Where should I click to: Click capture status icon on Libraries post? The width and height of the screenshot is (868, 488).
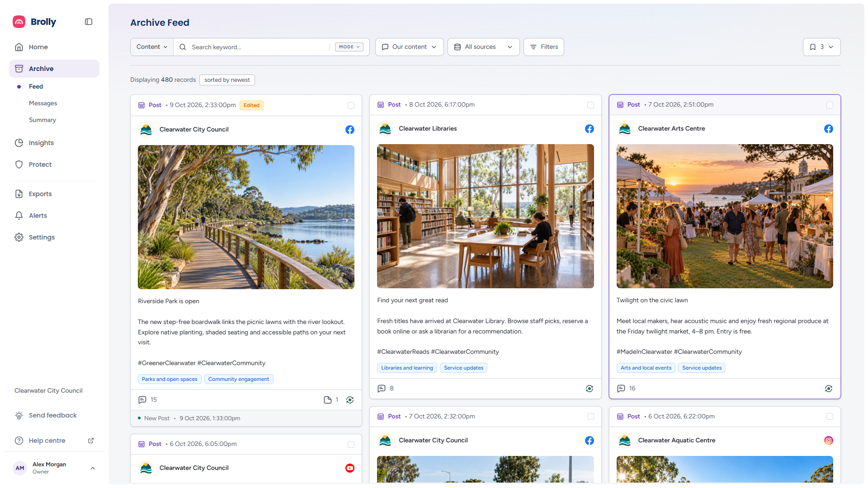click(590, 389)
